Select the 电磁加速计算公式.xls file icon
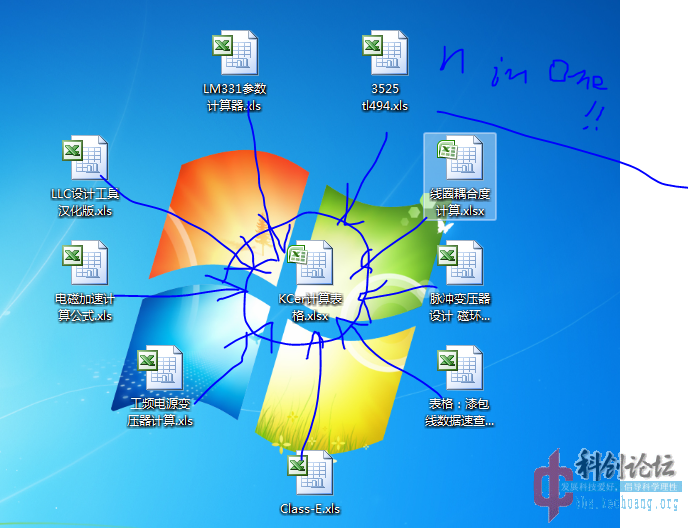 [85, 263]
